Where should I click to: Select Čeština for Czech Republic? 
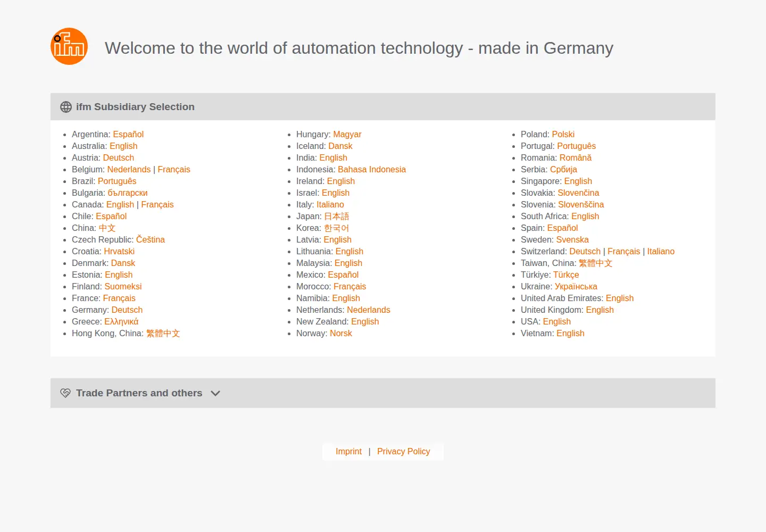tap(151, 239)
